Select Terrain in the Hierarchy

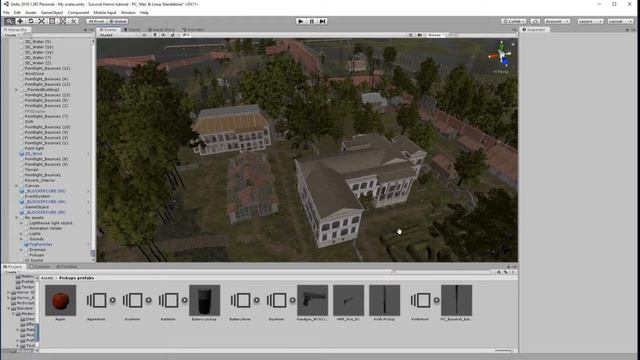click(31, 170)
